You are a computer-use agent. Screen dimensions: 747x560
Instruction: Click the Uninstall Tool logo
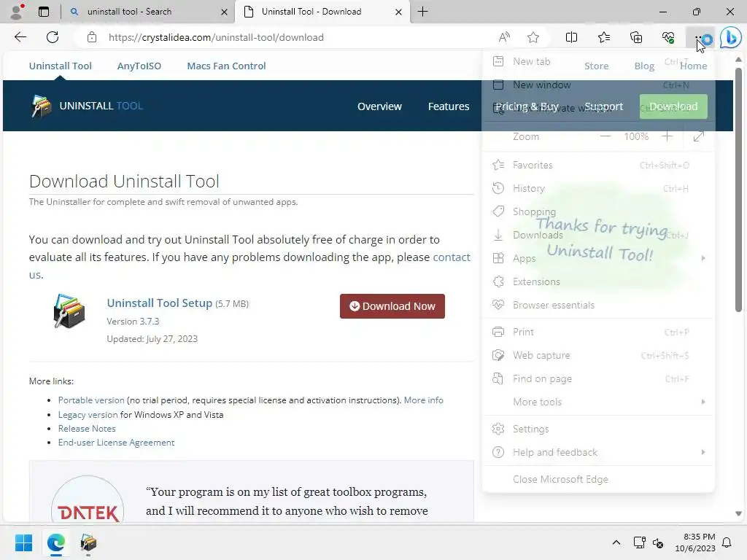pyautogui.click(x=87, y=106)
